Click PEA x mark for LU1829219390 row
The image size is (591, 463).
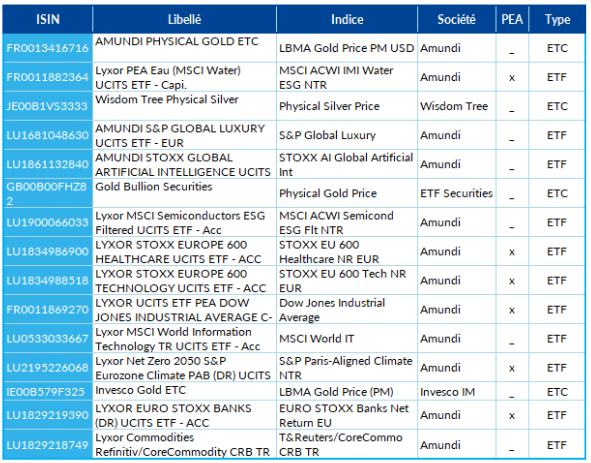pos(512,416)
